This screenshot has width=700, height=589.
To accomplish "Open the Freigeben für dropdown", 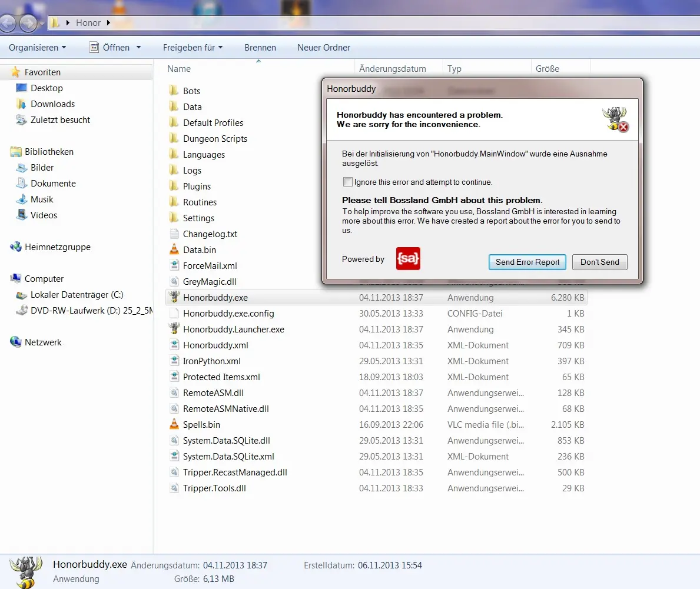I will [x=193, y=47].
